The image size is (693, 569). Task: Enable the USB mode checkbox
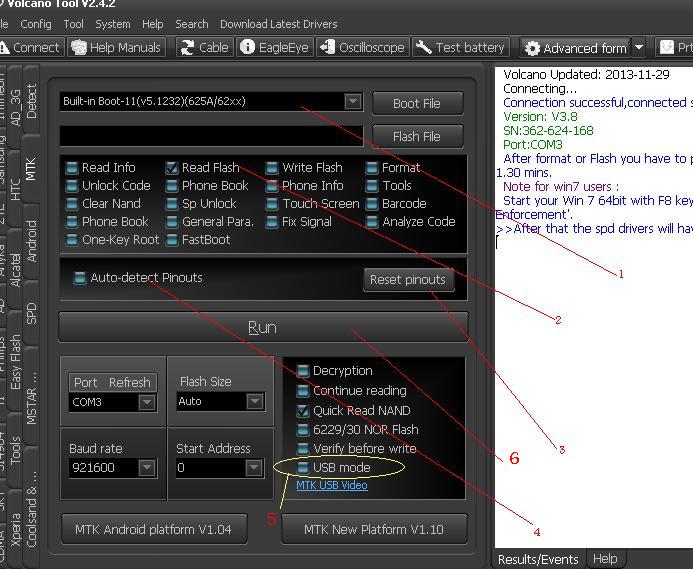pyautogui.click(x=303, y=468)
